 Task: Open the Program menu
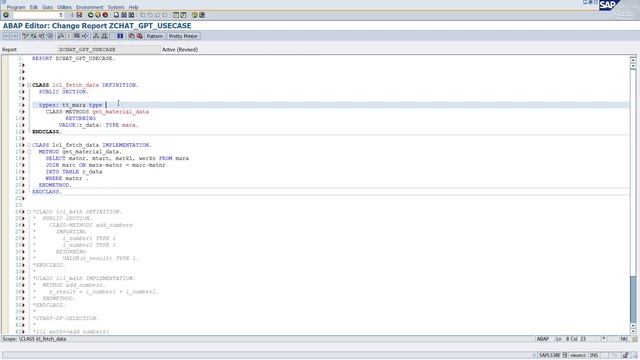(16, 7)
